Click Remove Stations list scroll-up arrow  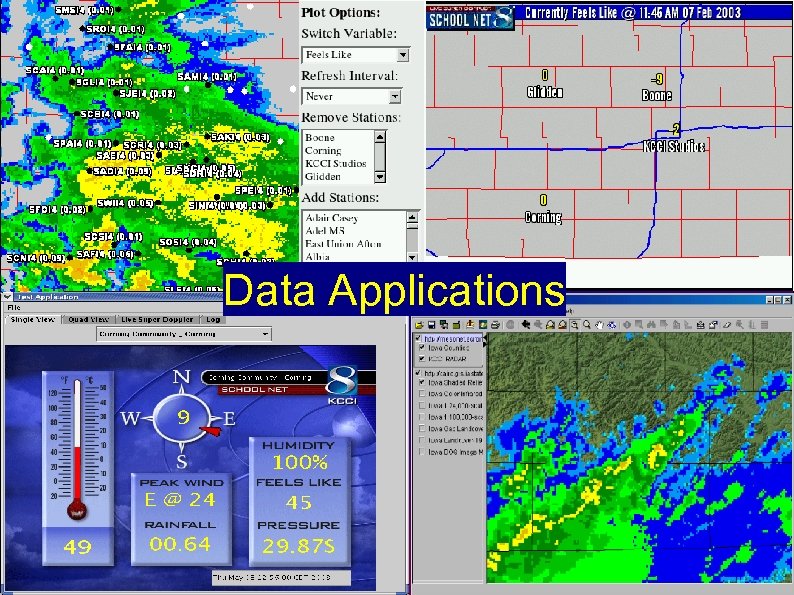coord(380,136)
